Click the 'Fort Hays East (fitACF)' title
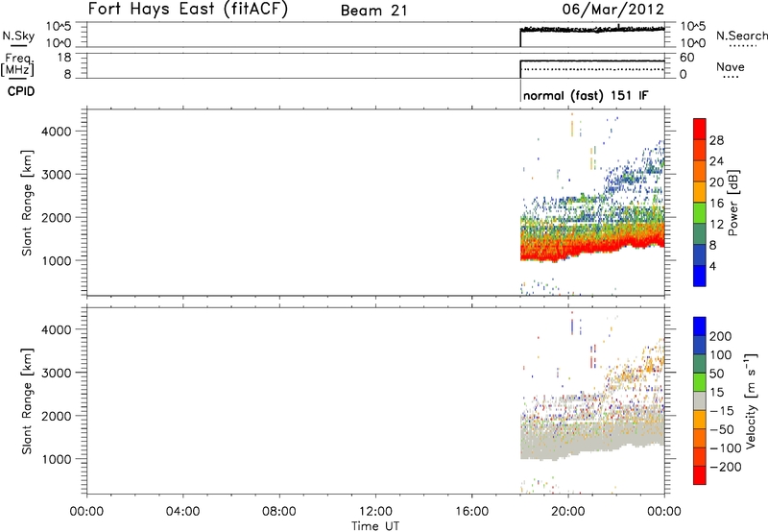The width and height of the screenshot is (768, 532). (187, 10)
